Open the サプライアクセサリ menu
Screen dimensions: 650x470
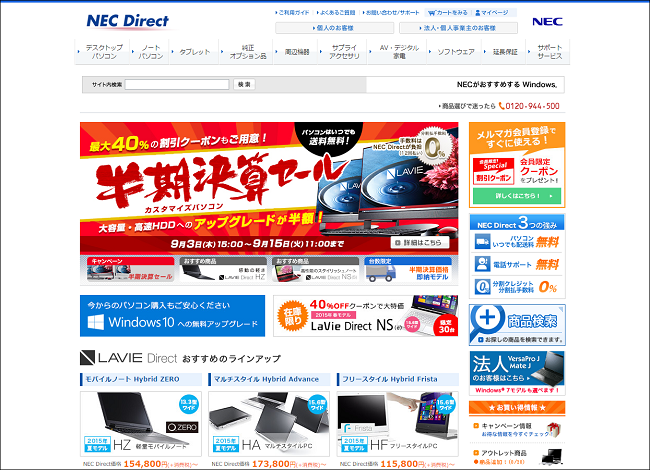(343, 52)
